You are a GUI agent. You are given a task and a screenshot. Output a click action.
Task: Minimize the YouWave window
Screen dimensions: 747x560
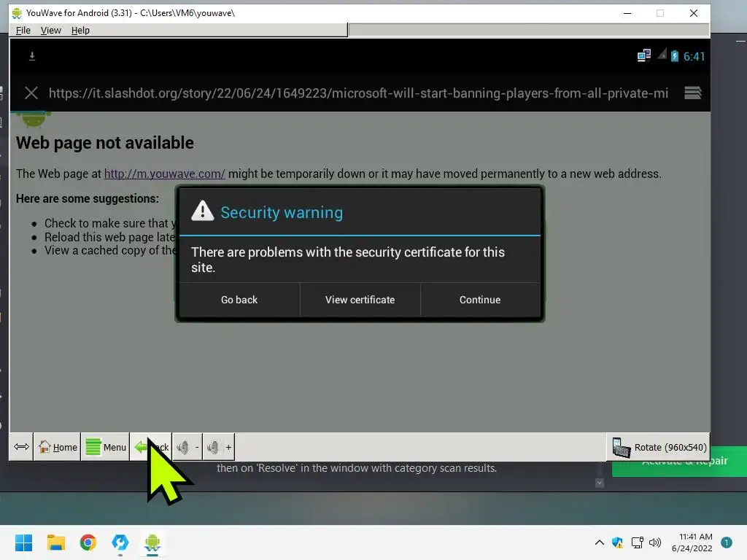tap(627, 13)
